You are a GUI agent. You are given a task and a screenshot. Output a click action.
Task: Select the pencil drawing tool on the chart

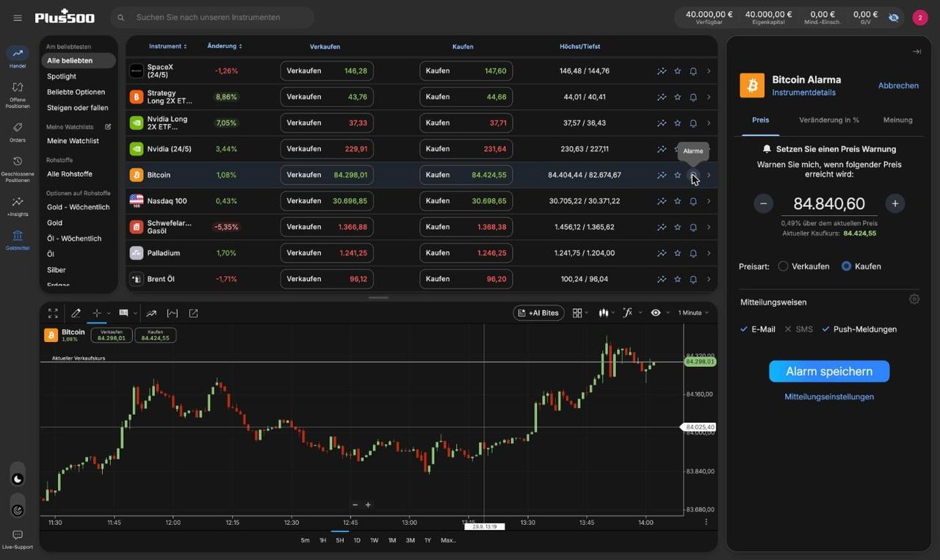pos(76,313)
